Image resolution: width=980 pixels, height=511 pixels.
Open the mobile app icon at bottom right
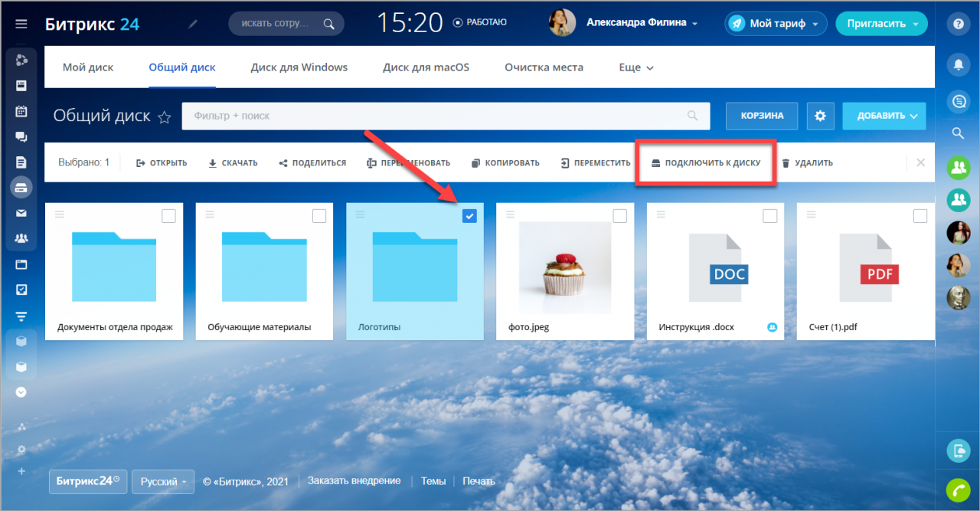click(x=958, y=451)
